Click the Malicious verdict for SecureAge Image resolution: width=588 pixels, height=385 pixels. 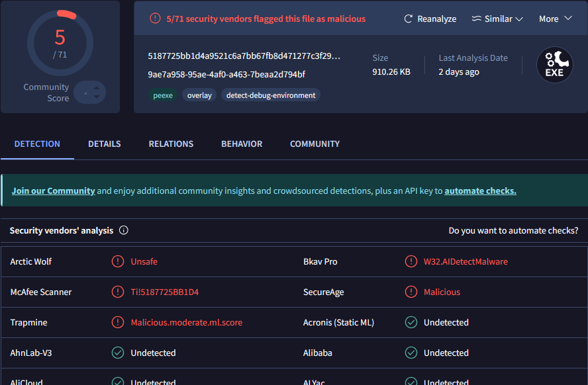(x=442, y=292)
